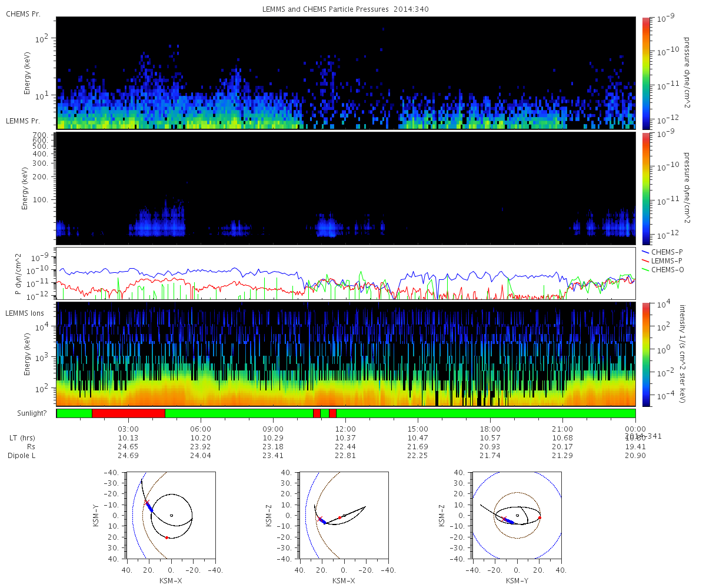This screenshot has height=588, width=706.
Task: Click LT value 10.13
Action: (128, 438)
